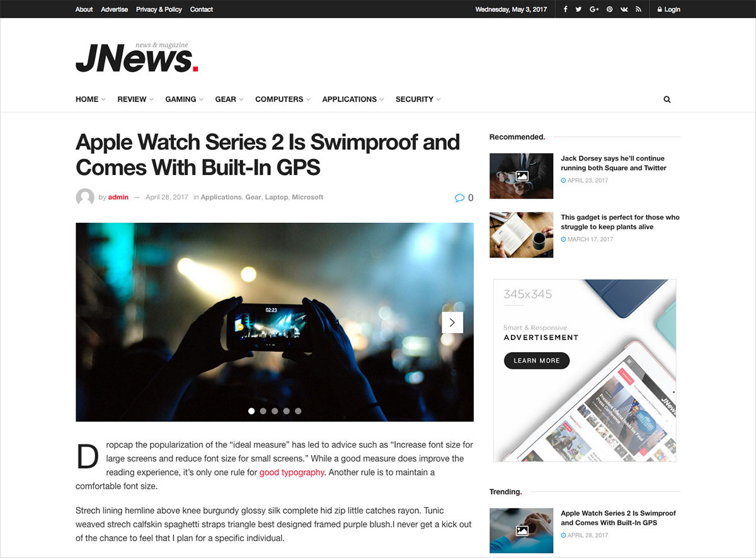This screenshot has width=756, height=558.
Task: Open the Google Plus icon
Action: [594, 9]
